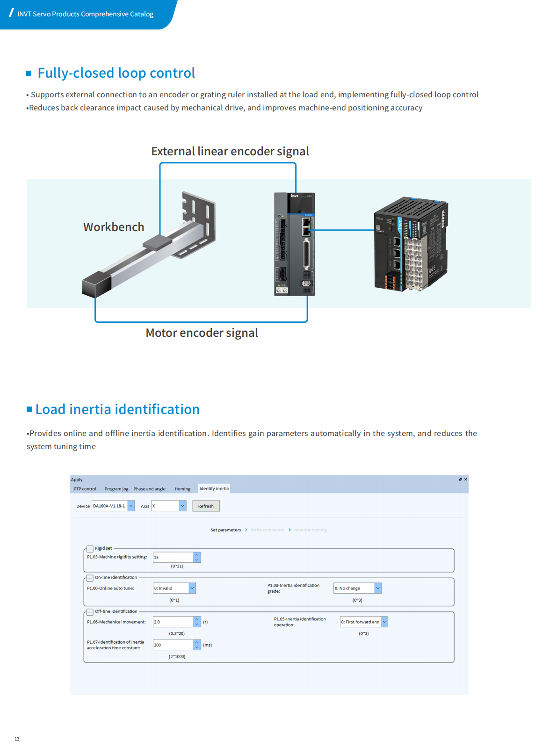The image size is (557, 756).
Task: Open P1.05 inertia identification operation dropdown
Action: coord(384,622)
